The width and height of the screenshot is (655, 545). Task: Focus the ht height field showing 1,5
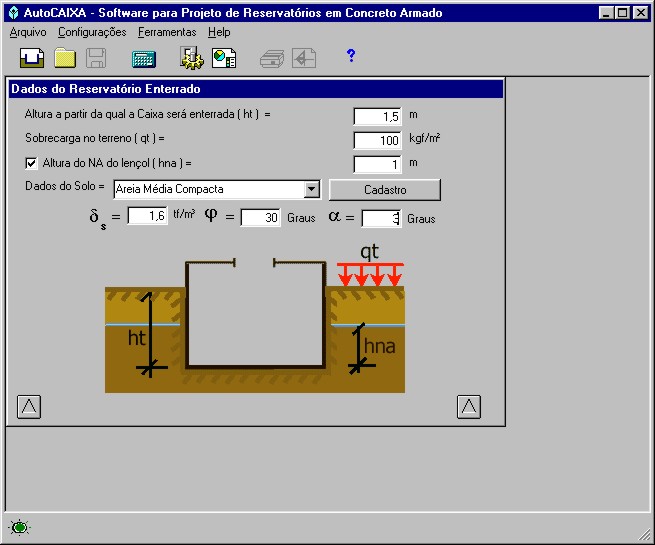[x=377, y=116]
